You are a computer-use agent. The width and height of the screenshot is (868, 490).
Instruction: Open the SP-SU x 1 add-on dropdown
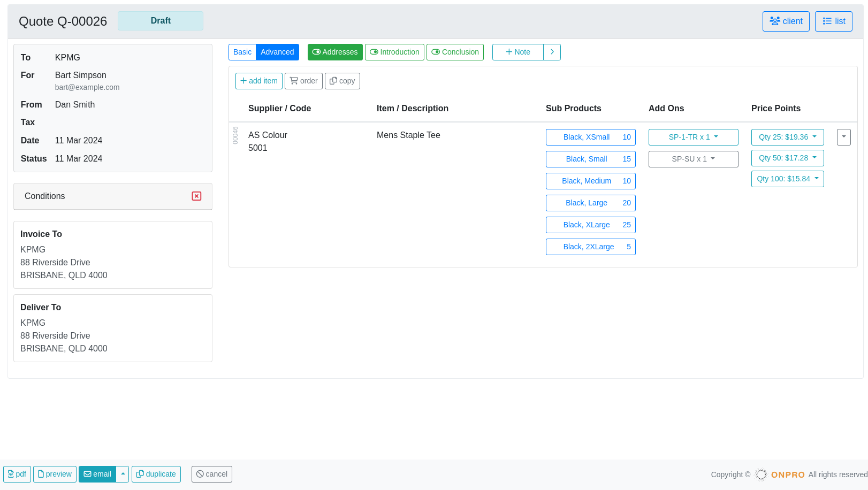pyautogui.click(x=694, y=159)
